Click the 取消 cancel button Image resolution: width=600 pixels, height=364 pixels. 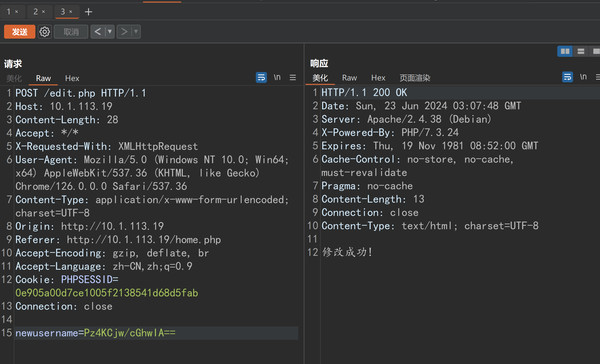(71, 32)
